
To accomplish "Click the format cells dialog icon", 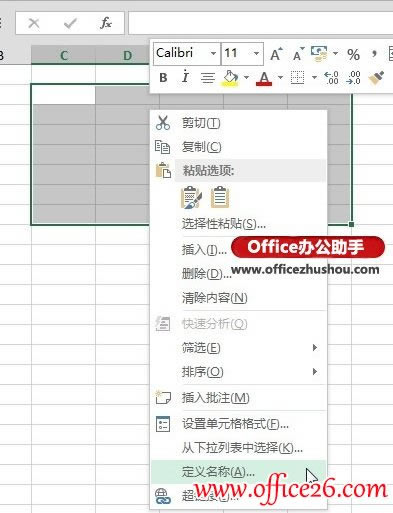I will (x=163, y=424).
